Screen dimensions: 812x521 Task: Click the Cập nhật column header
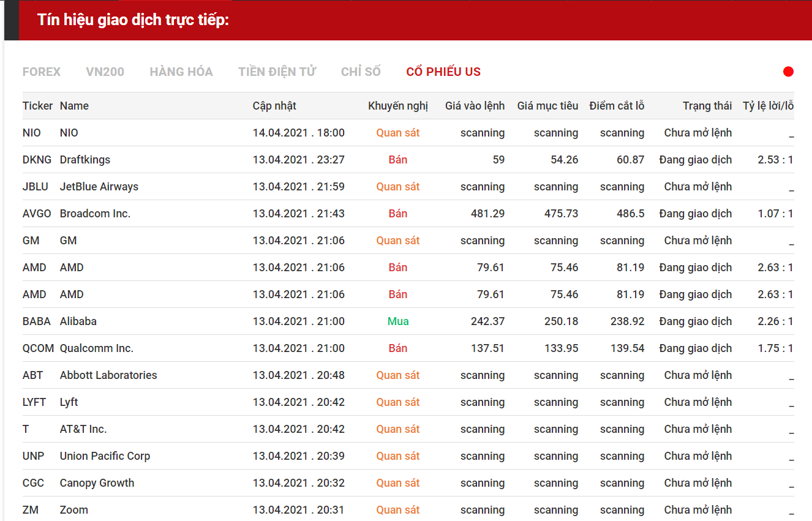click(x=274, y=106)
